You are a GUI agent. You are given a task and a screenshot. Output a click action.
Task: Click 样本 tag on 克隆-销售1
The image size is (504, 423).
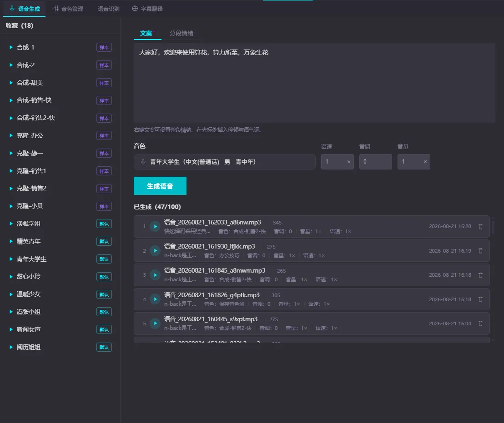tap(104, 171)
